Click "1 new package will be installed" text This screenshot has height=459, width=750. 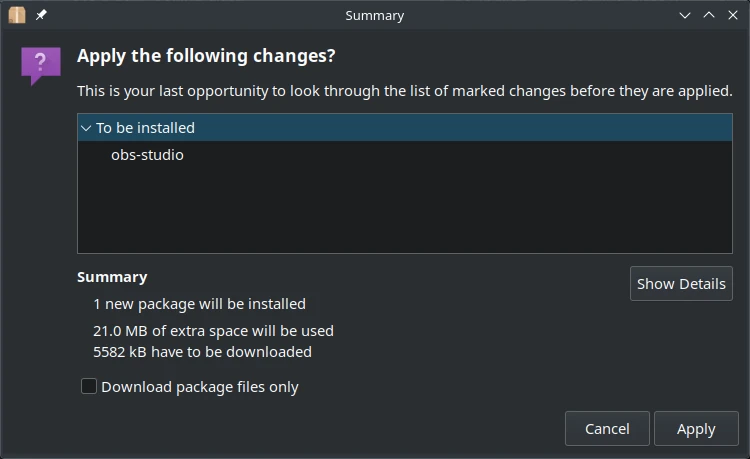point(199,303)
